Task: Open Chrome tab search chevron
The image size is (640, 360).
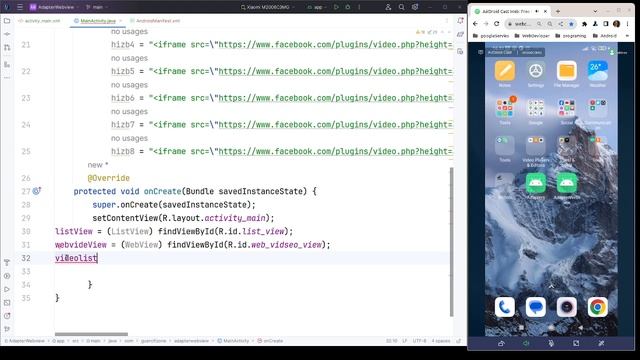Action: pyautogui.click(x=595, y=11)
